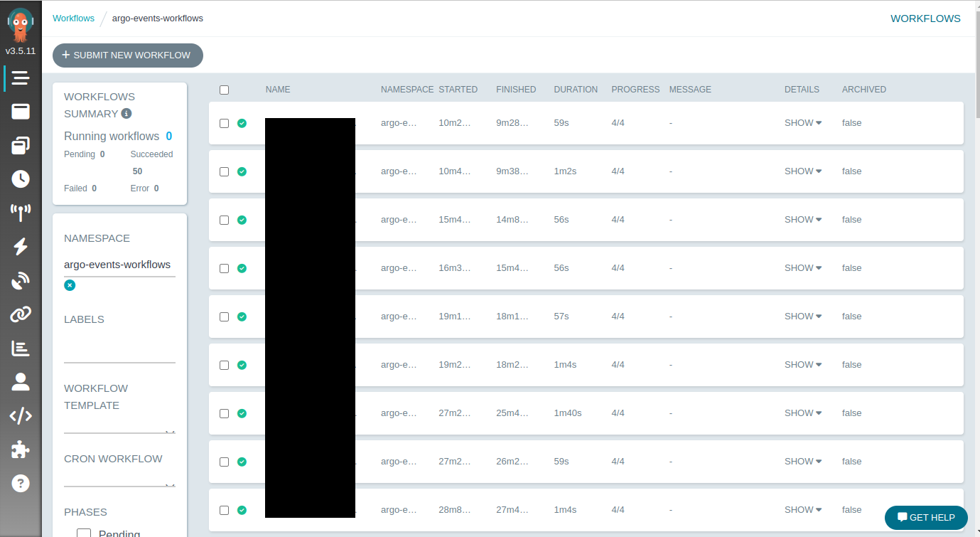Open the WORKFLOWS heading link
The width and height of the screenshot is (980, 537).
pyautogui.click(x=925, y=18)
